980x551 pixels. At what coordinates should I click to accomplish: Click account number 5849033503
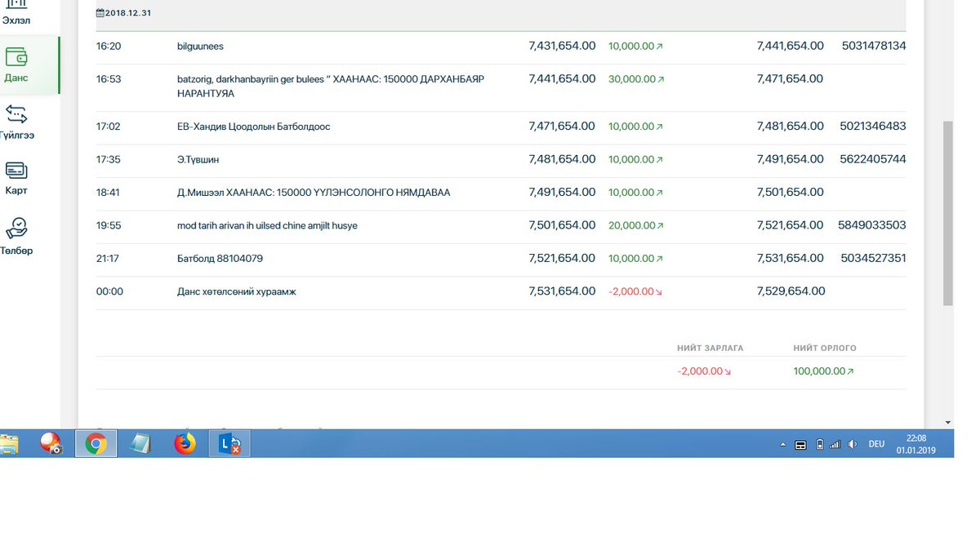click(872, 225)
